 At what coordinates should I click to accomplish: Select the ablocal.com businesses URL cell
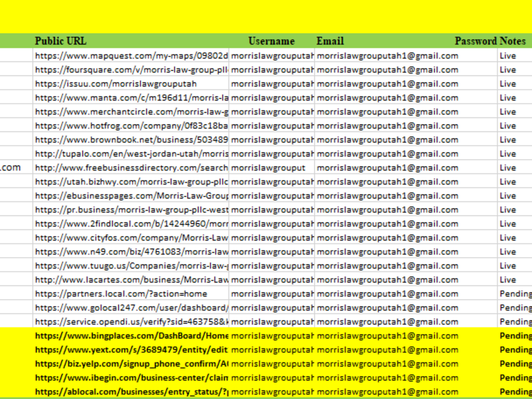pyautogui.click(x=131, y=392)
